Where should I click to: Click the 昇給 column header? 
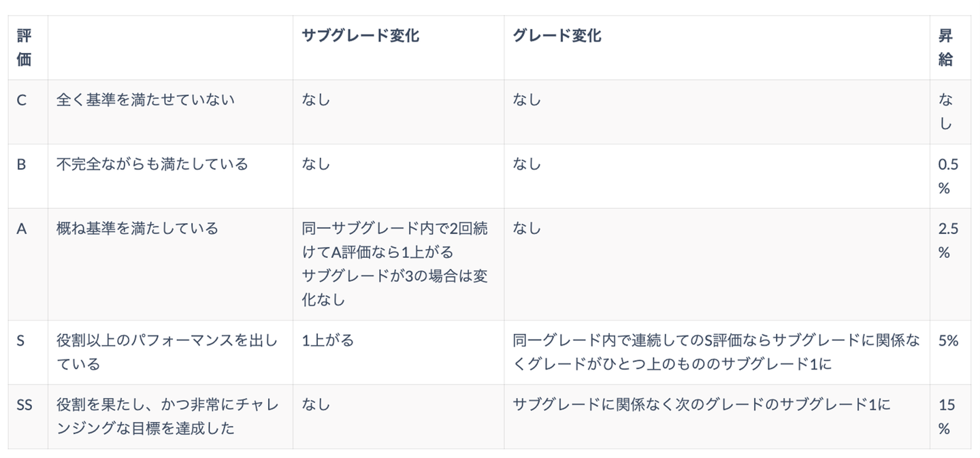pyautogui.click(x=945, y=48)
